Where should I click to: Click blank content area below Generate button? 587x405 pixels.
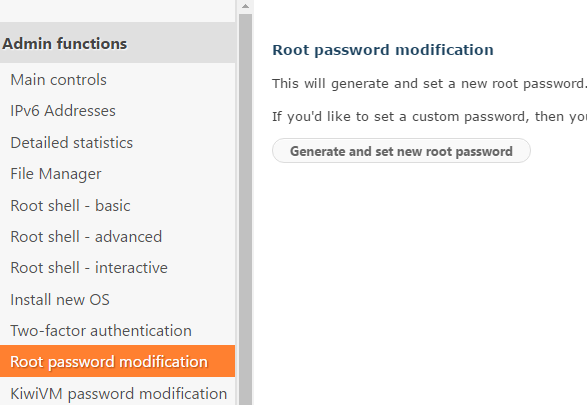419,284
